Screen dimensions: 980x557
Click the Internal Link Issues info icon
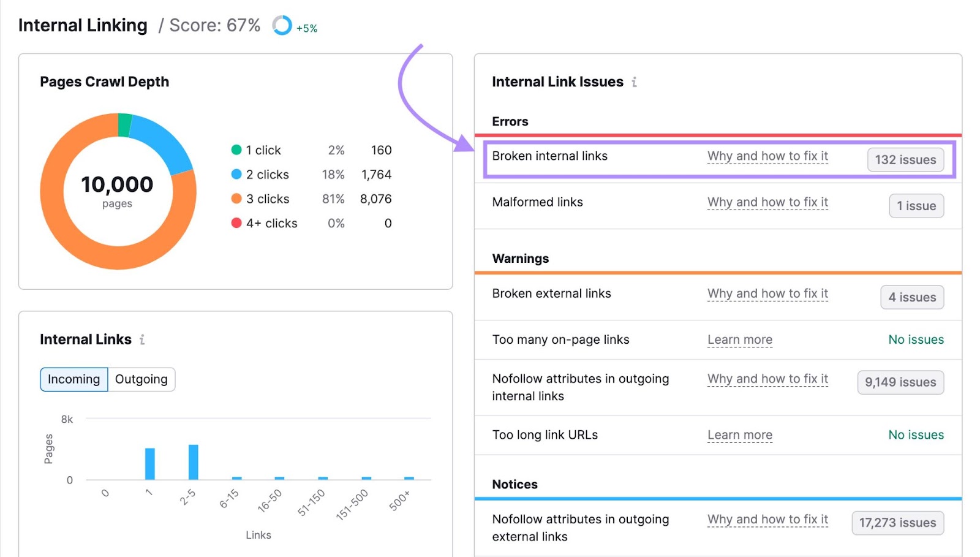click(634, 82)
